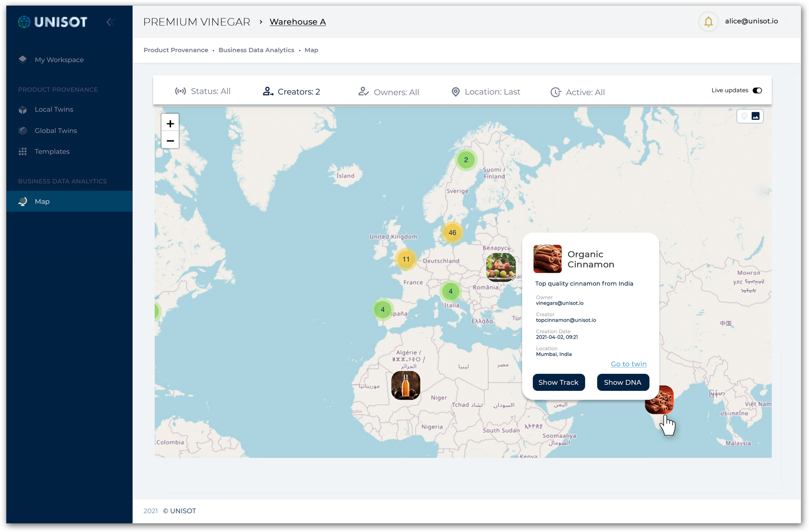The height and width of the screenshot is (532, 809).
Task: Zoom in on the map
Action: tap(170, 124)
